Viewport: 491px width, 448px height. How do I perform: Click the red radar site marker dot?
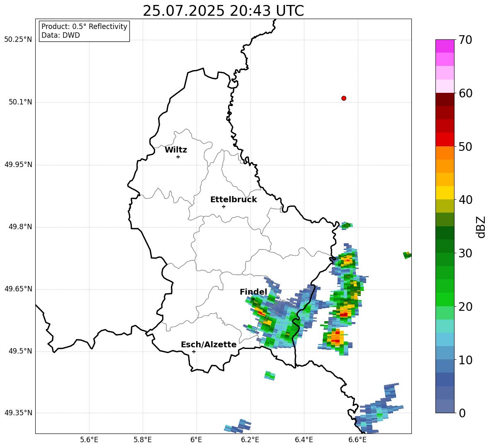pos(344,98)
